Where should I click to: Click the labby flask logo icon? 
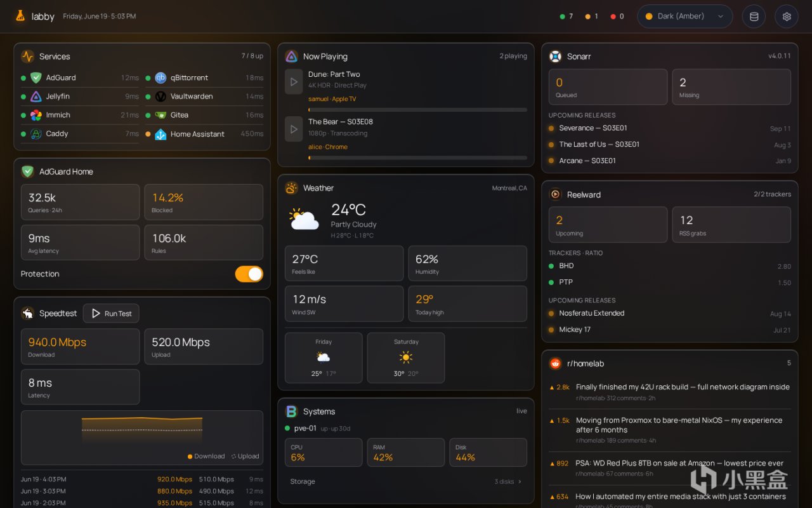click(20, 16)
